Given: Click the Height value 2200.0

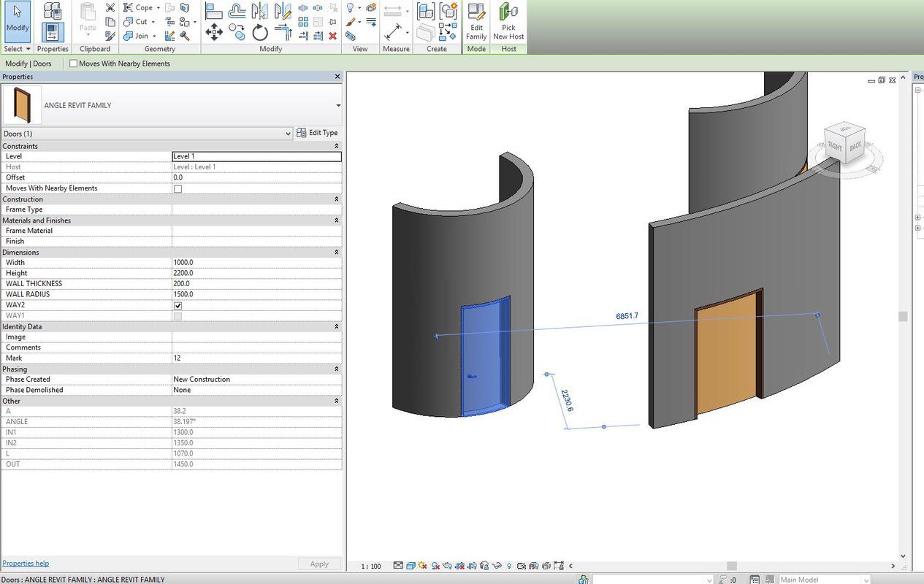Looking at the screenshot, I should pyautogui.click(x=256, y=273).
